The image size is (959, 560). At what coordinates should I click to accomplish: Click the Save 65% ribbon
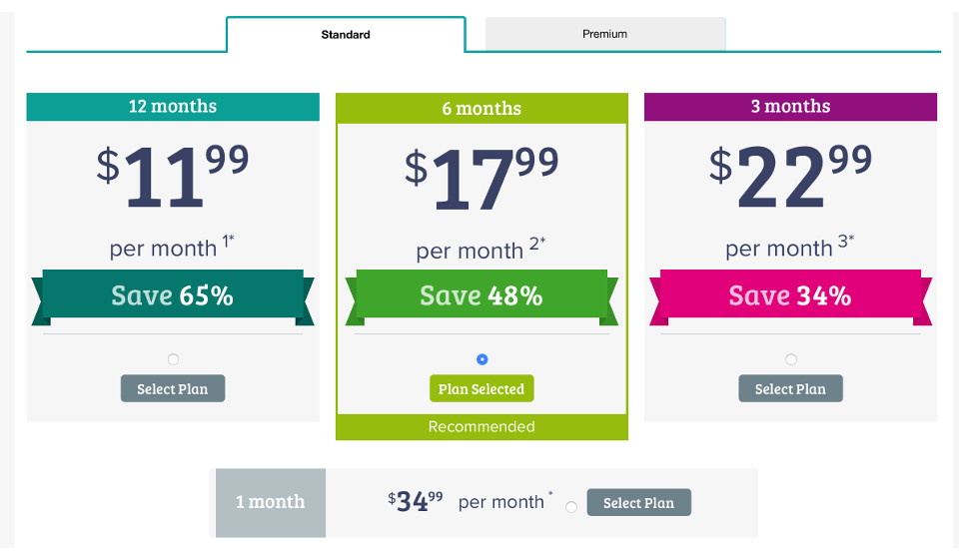(173, 295)
